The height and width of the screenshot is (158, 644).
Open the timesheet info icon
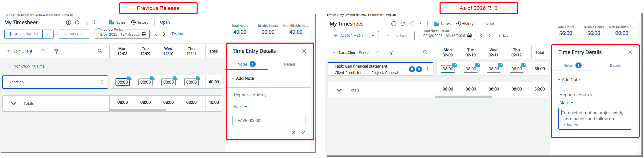(68, 22)
